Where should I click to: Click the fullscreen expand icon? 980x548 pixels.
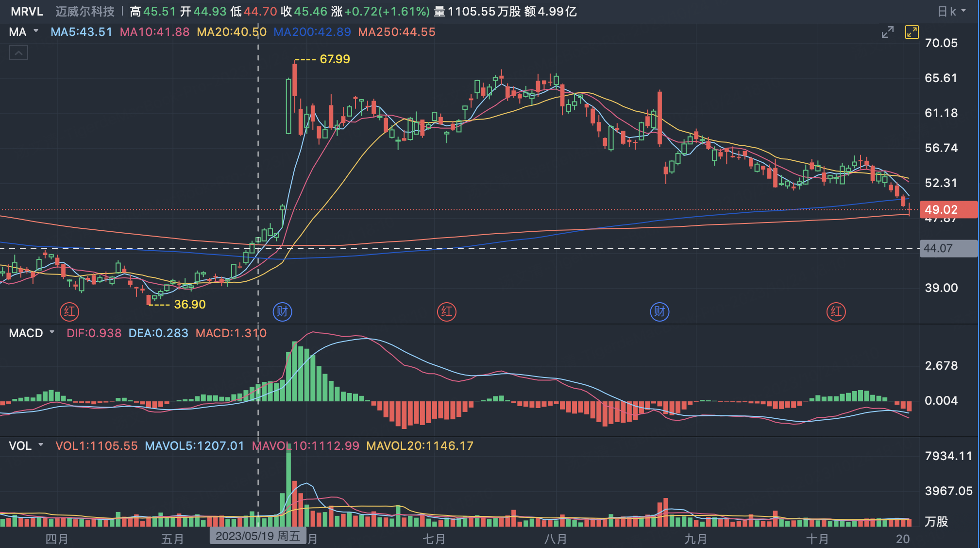coord(887,33)
